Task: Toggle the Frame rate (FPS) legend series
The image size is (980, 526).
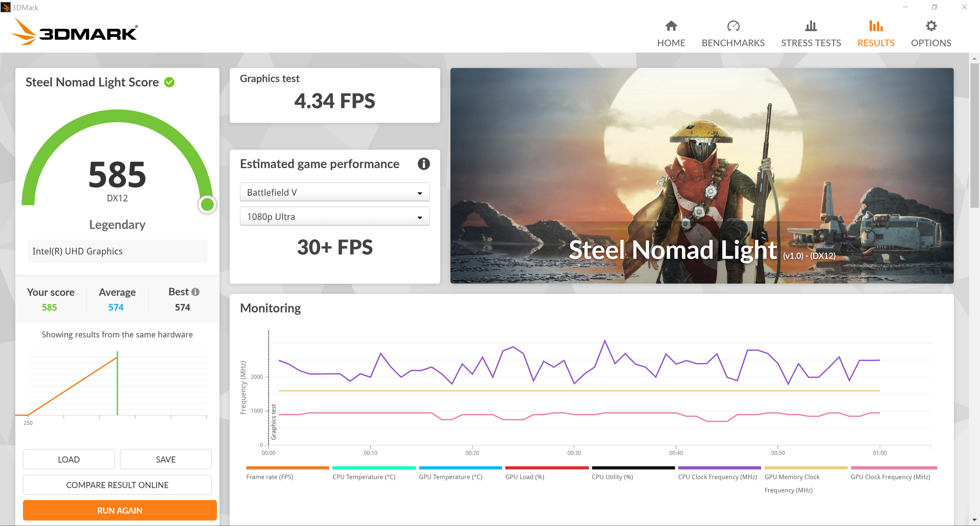Action: [x=269, y=476]
